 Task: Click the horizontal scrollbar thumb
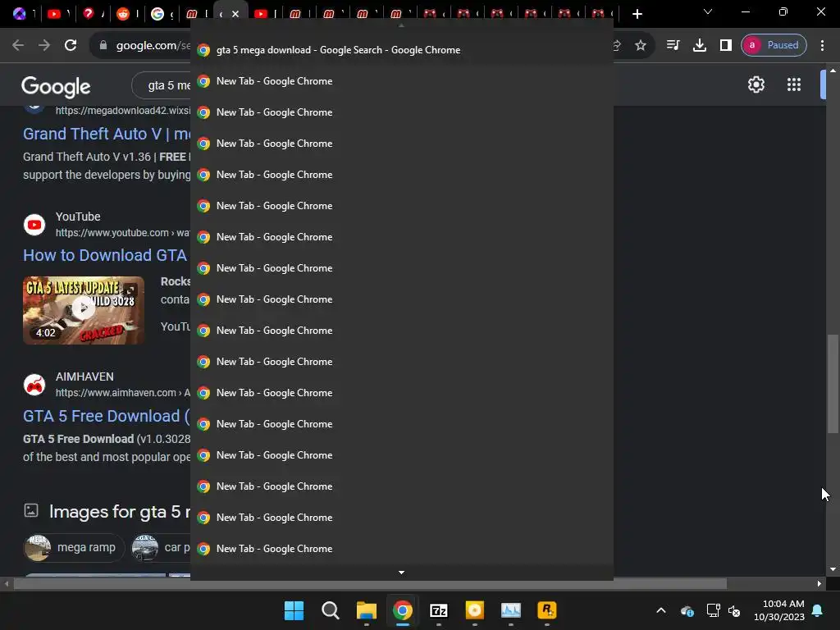click(370, 583)
